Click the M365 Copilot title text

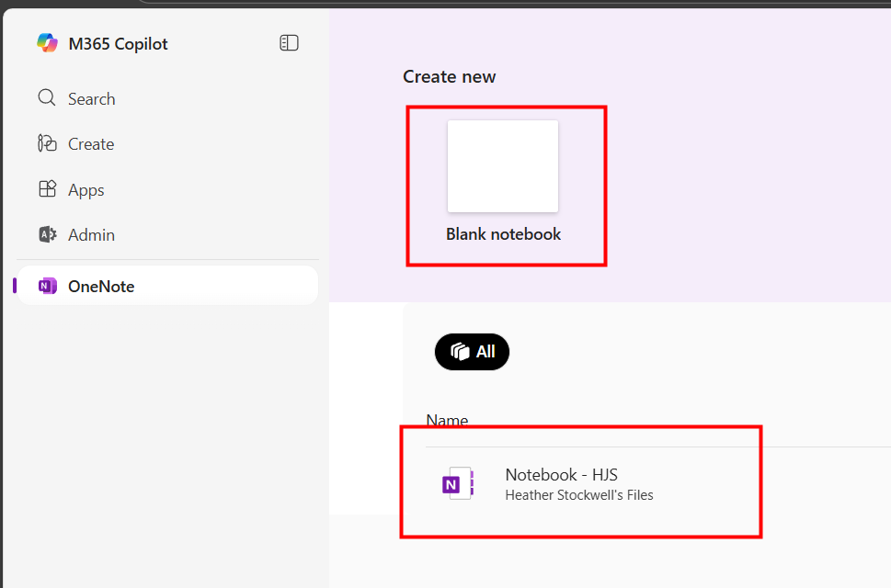(119, 44)
